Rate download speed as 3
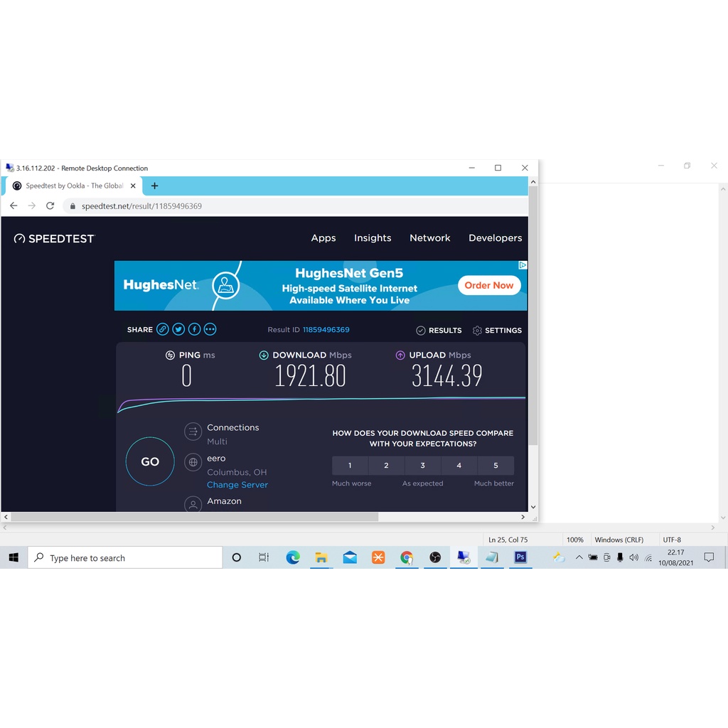This screenshot has width=728, height=728. tap(422, 465)
